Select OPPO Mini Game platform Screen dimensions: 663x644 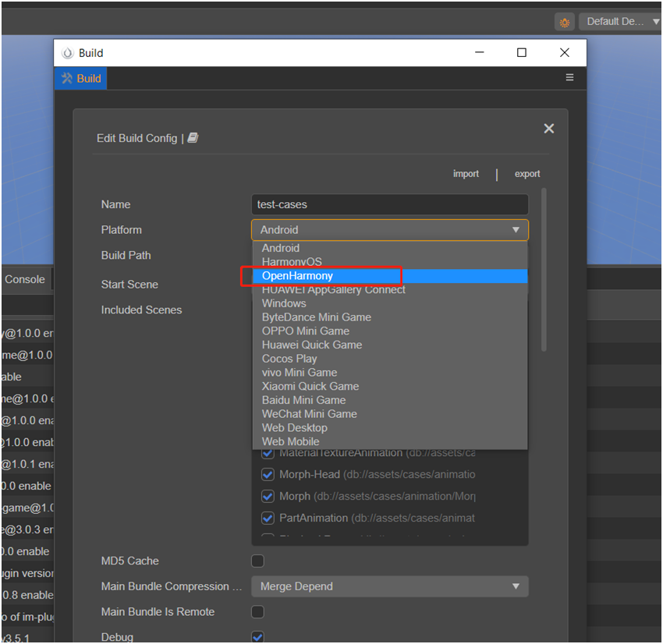tap(390, 331)
